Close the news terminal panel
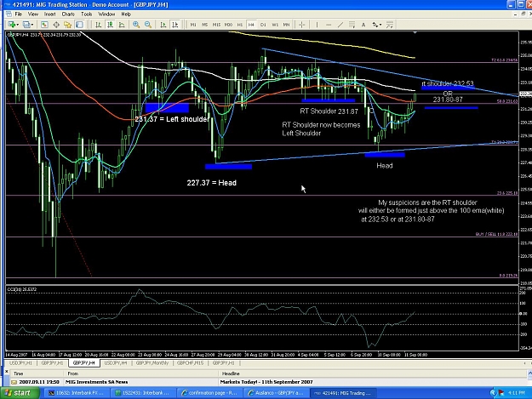 pos(7,372)
